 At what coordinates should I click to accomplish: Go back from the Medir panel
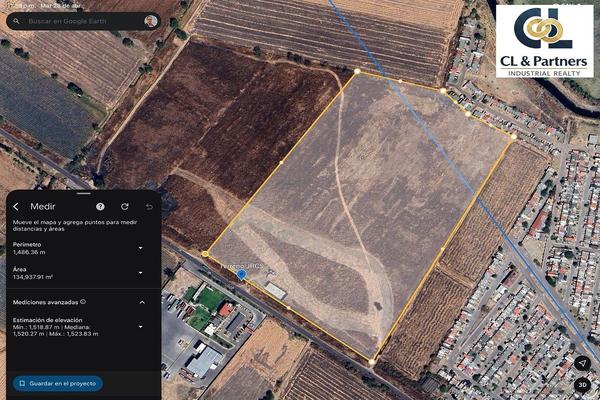16,207
